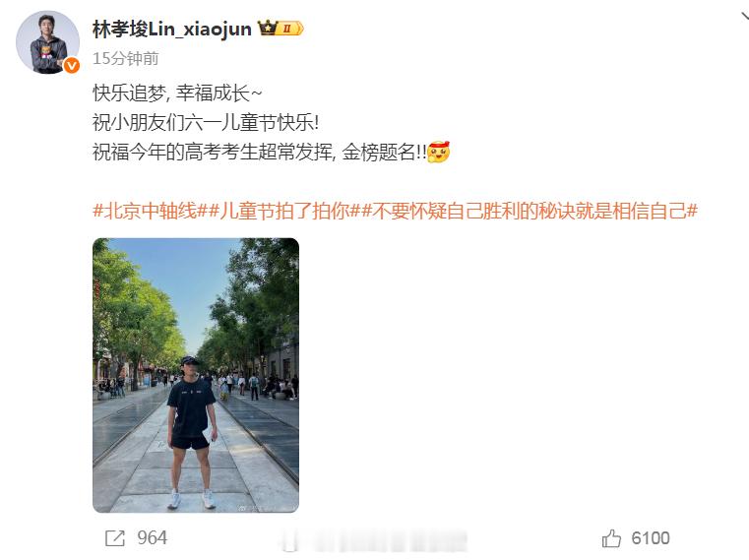Open Lin_xiaojun's profile avatar picture
This screenshot has width=749, height=560.
pos(47,42)
